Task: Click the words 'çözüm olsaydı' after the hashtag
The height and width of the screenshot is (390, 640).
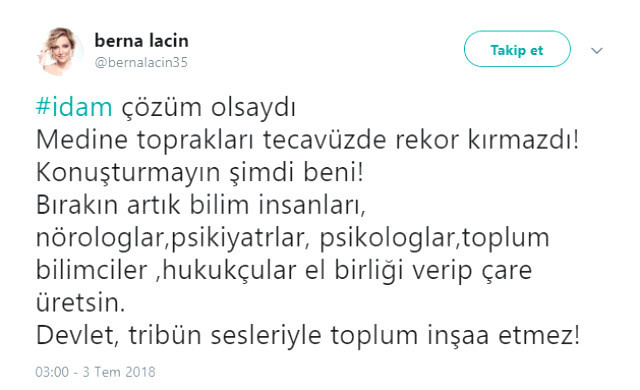Action: point(209,107)
